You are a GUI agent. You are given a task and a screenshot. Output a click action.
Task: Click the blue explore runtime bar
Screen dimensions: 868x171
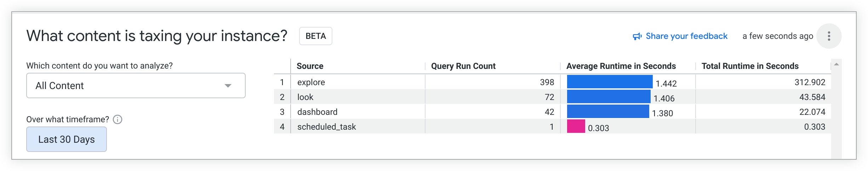[x=609, y=82]
